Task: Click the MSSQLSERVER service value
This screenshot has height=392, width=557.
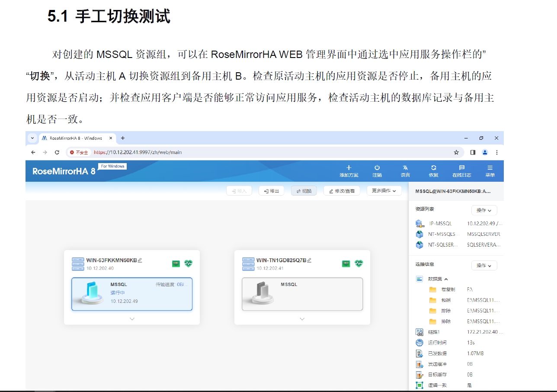Action: point(483,234)
